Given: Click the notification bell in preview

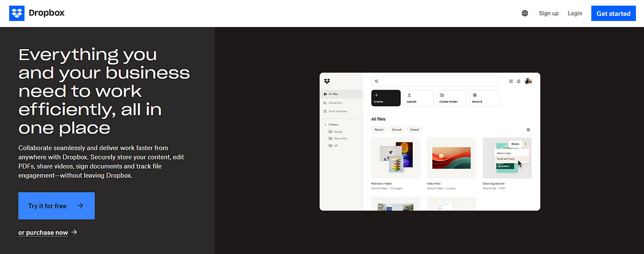Looking at the screenshot, I should (519, 82).
